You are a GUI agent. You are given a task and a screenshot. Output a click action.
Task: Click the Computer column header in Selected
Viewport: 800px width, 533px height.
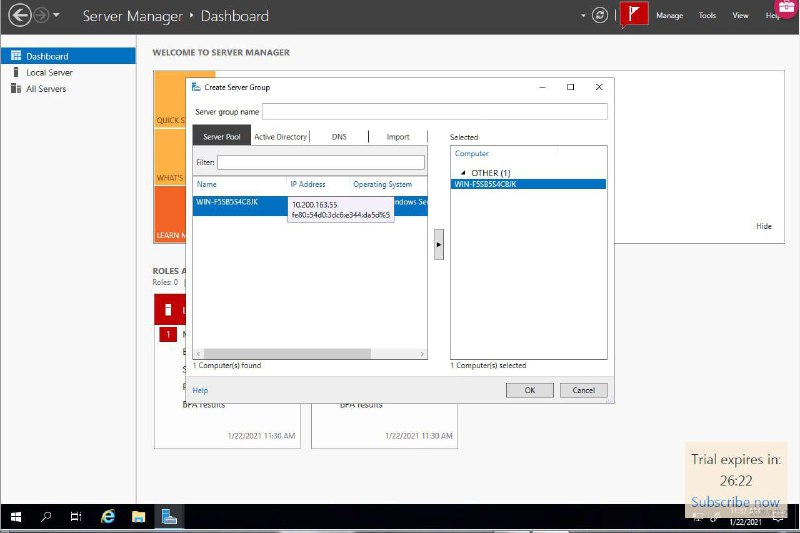[471, 154]
